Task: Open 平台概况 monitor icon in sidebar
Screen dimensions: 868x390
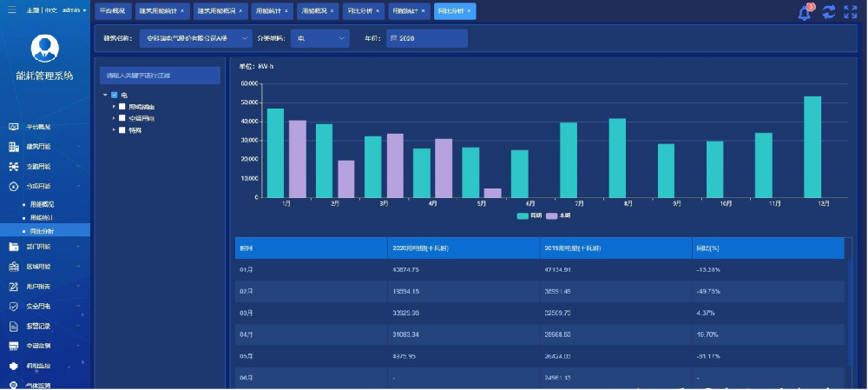Action: [15, 127]
